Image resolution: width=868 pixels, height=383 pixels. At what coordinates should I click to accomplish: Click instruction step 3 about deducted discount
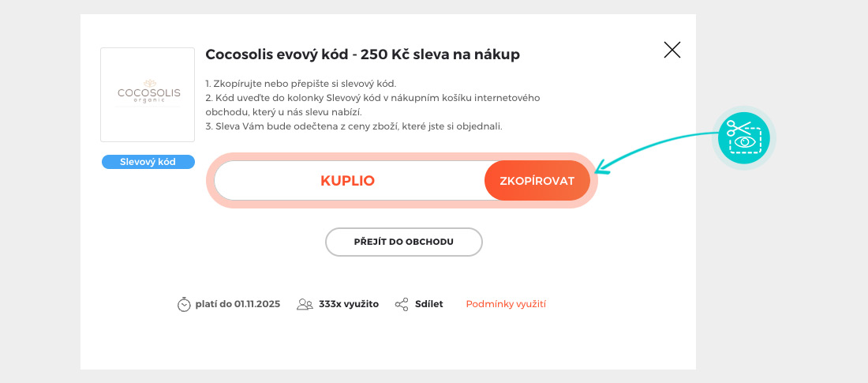coord(354,126)
